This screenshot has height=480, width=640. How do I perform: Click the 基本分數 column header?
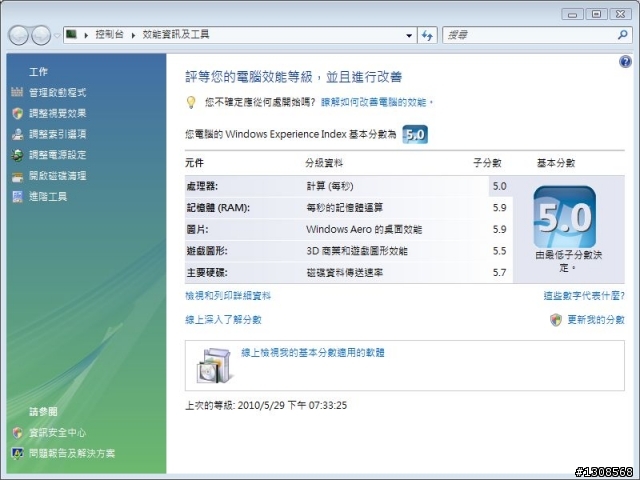556,163
